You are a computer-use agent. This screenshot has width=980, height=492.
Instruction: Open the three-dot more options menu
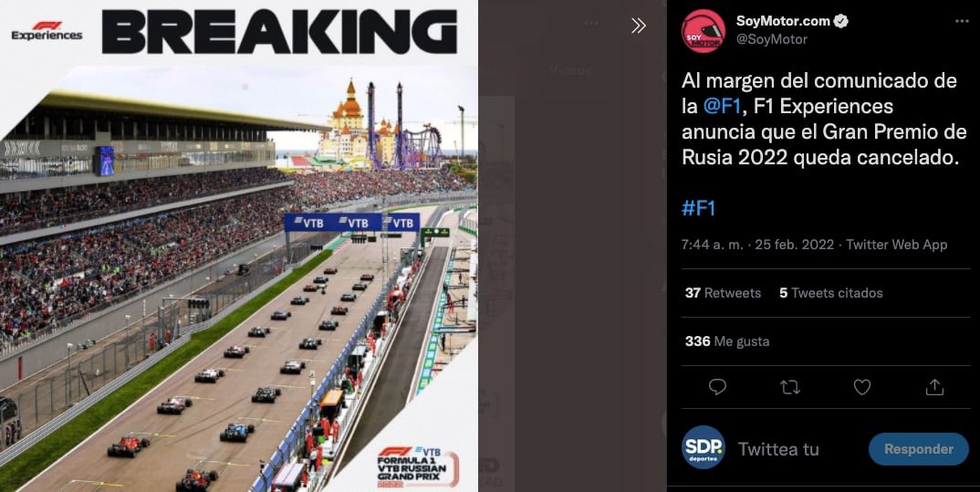tap(961, 21)
